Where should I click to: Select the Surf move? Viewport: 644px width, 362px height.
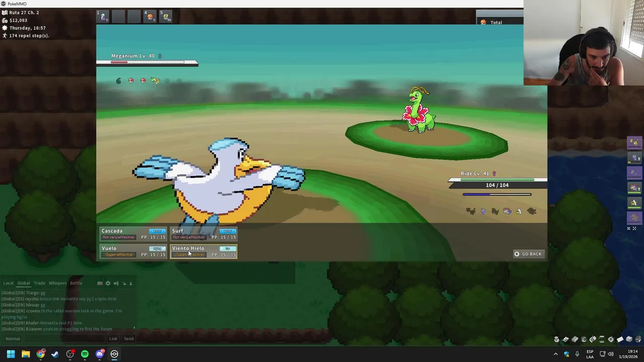[x=204, y=234]
